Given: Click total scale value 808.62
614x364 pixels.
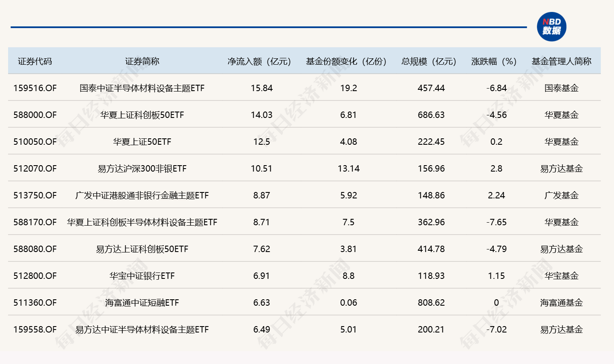Looking at the screenshot, I should (431, 303).
